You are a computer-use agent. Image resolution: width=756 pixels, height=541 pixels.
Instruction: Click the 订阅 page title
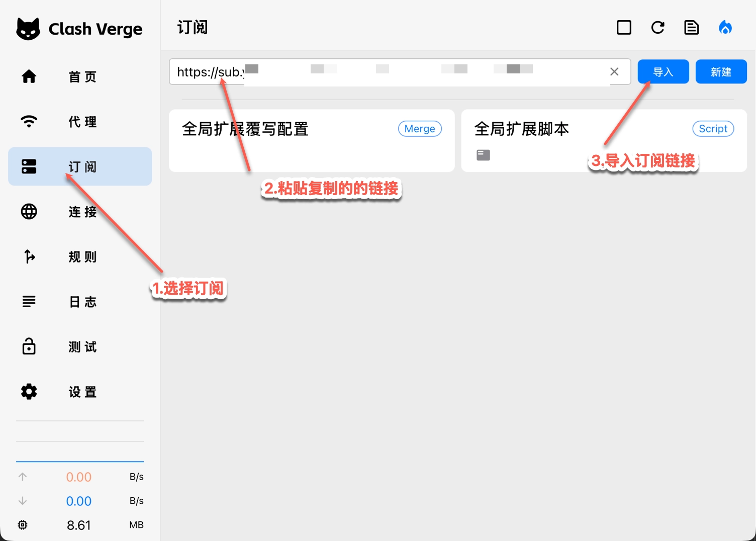193,27
